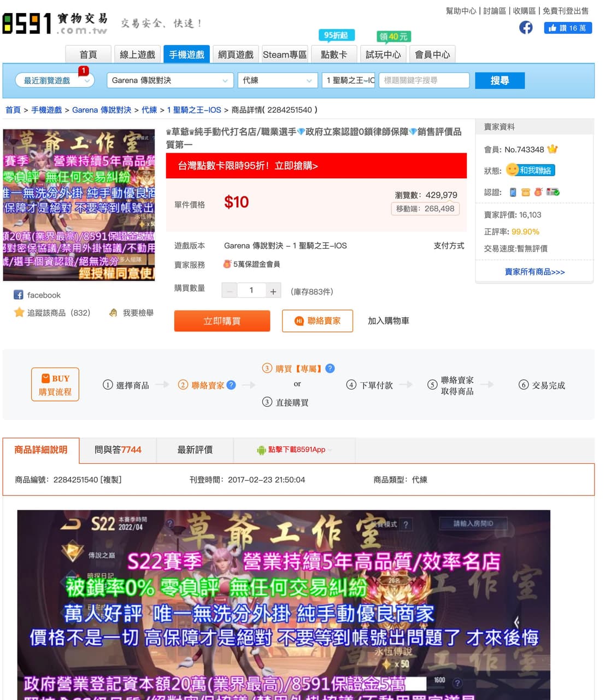The height and width of the screenshot is (700, 605).
Task: Click the star icon to follow item
Action: point(19,312)
